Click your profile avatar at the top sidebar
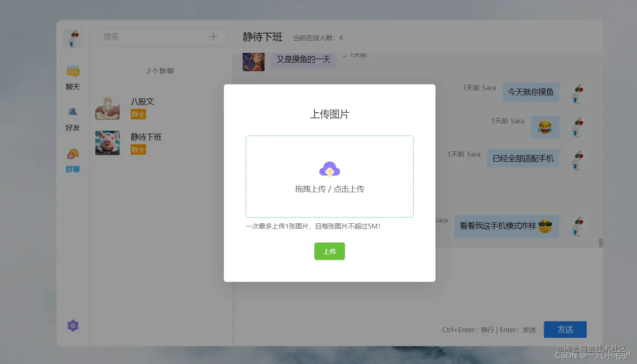The height and width of the screenshot is (364, 637). tap(73, 38)
